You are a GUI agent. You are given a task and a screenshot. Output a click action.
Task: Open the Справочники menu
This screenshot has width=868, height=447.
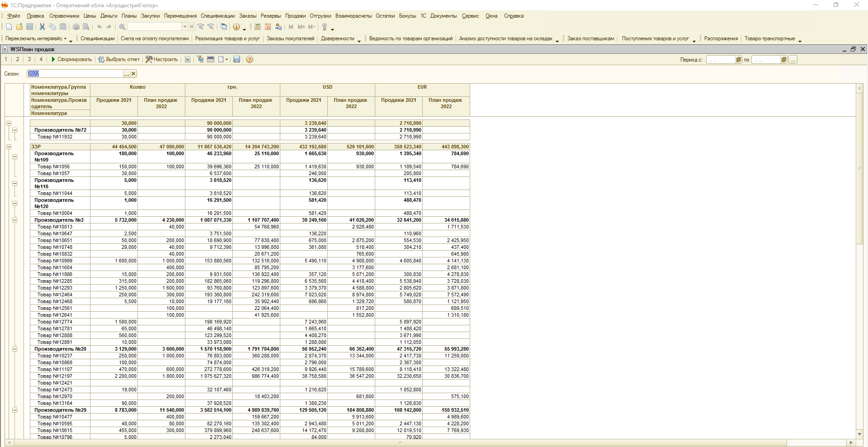64,16
